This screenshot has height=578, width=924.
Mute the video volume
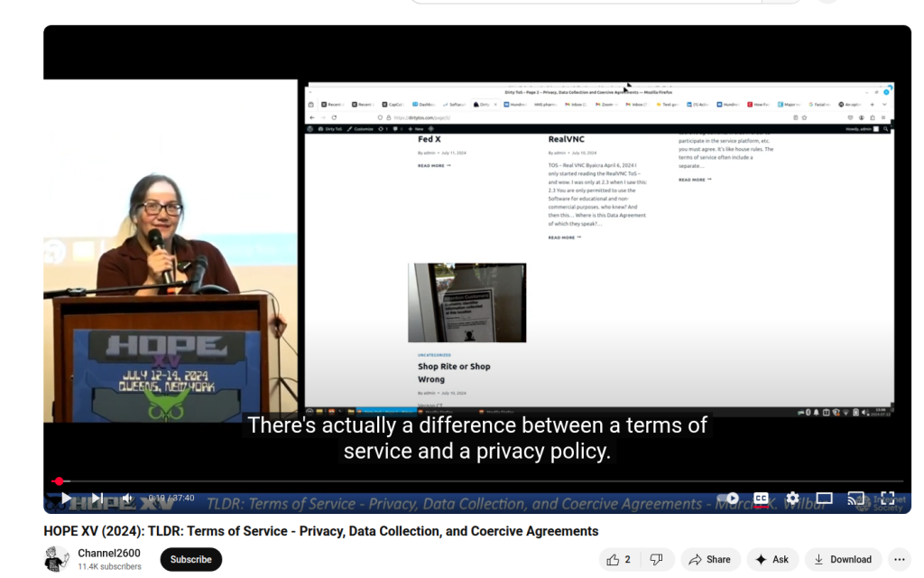point(127,499)
